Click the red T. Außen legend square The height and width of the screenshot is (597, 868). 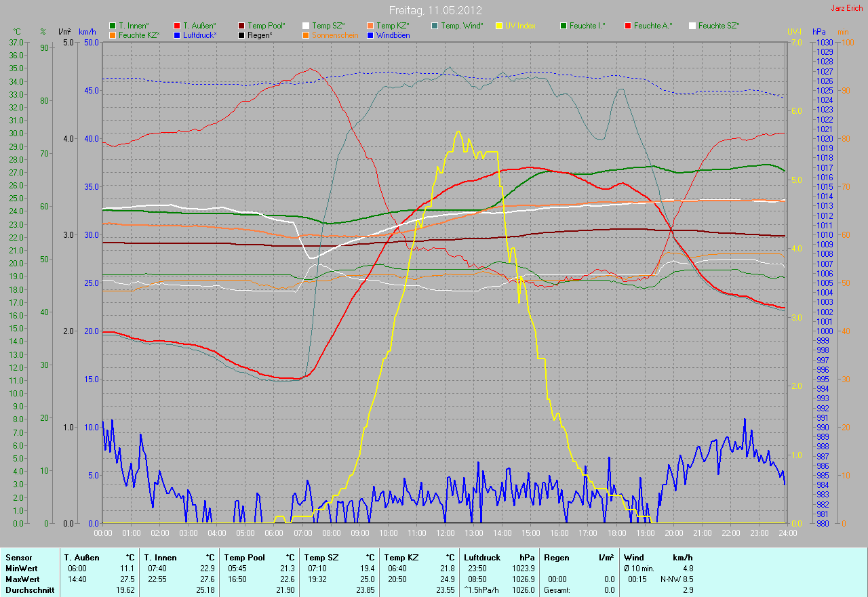[x=177, y=26]
